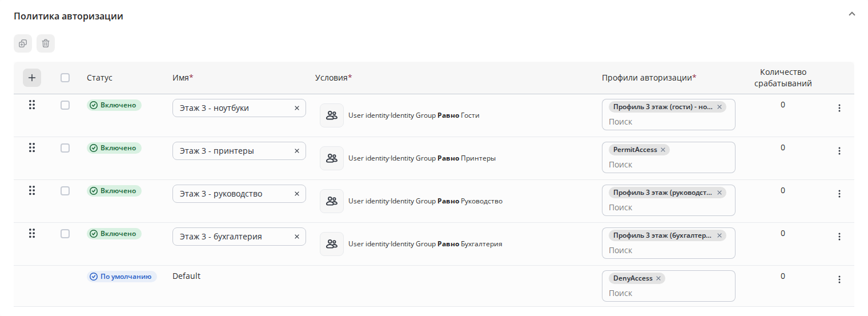
Task: Open kebab menu for the Default rule
Action: [839, 279]
